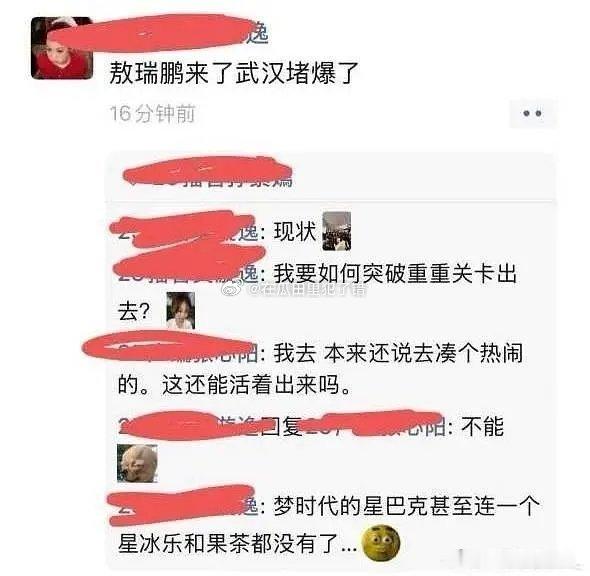Screen dimensions: 590x576
Task: Open the poster's profile avatar
Action: (x=62, y=48)
